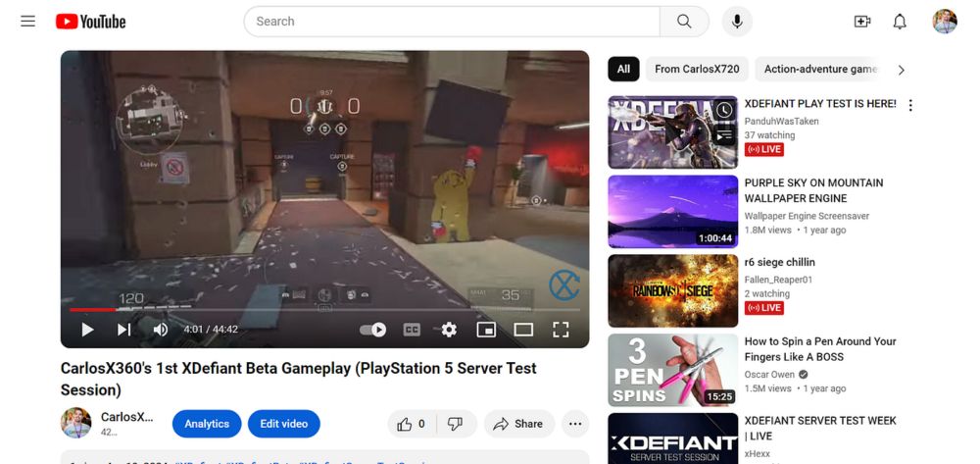Viewport: 980px width, 464px height.
Task: Click channel name Wallpaper Engine Screensaver
Action: [x=807, y=216]
